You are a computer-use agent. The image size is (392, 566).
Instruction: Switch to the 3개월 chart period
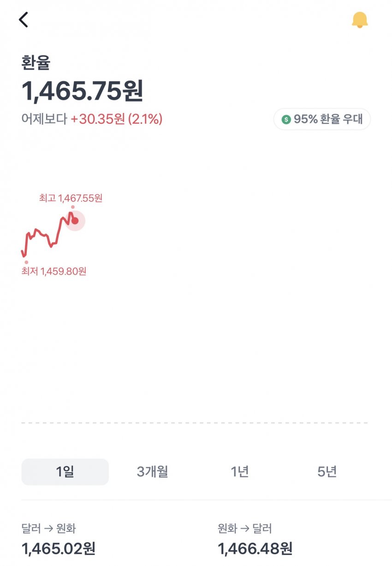[152, 472]
